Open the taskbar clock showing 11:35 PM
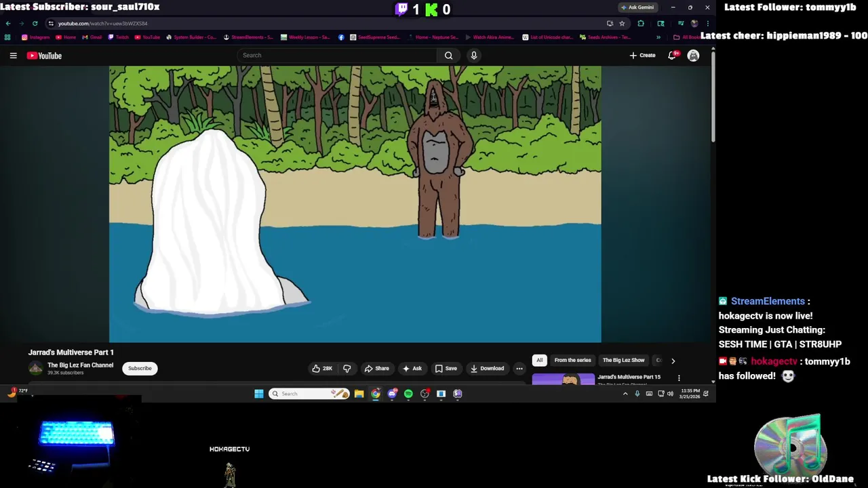 click(690, 394)
